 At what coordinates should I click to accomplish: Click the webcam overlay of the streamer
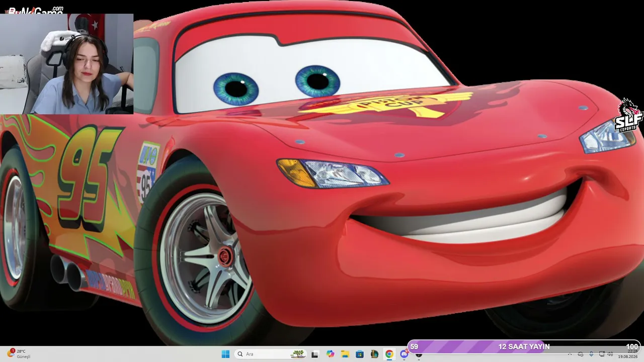66,64
